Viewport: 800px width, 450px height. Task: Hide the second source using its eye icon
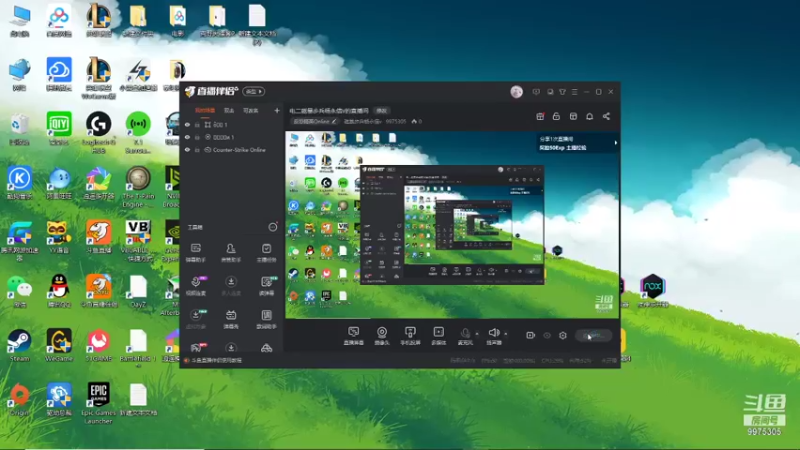pyautogui.click(x=187, y=137)
